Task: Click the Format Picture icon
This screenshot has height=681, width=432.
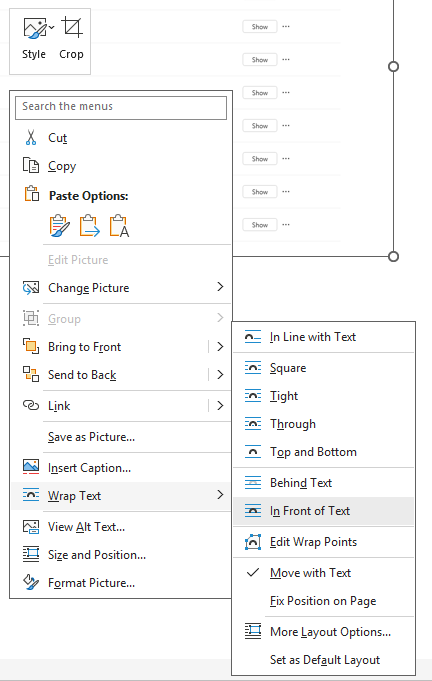Action: [x=31, y=582]
